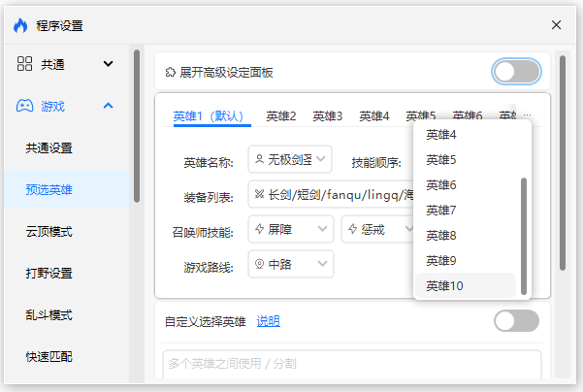
Task: Click the puzzle icon beside 展开高级设定面板
Action: click(x=171, y=72)
